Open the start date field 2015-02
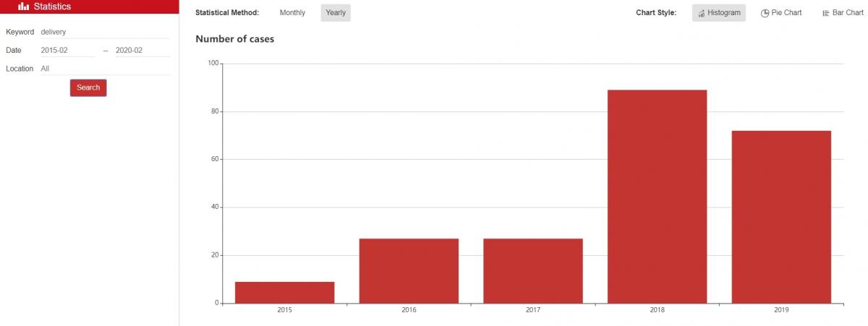This screenshot has height=326, width=868. 68,51
